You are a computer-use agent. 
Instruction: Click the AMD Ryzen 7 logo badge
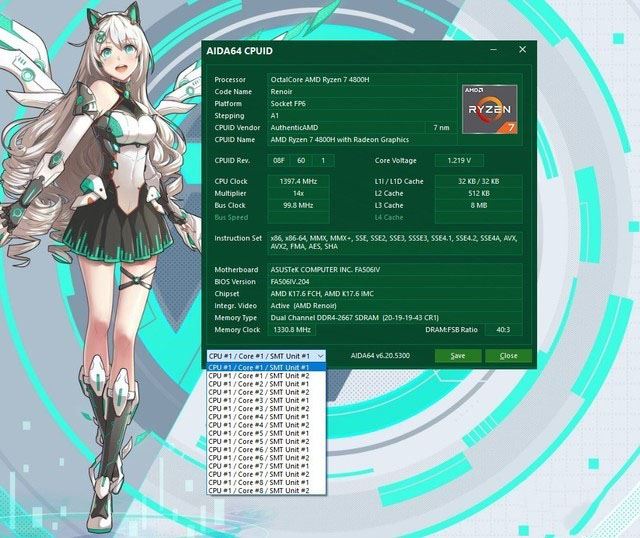[489, 109]
